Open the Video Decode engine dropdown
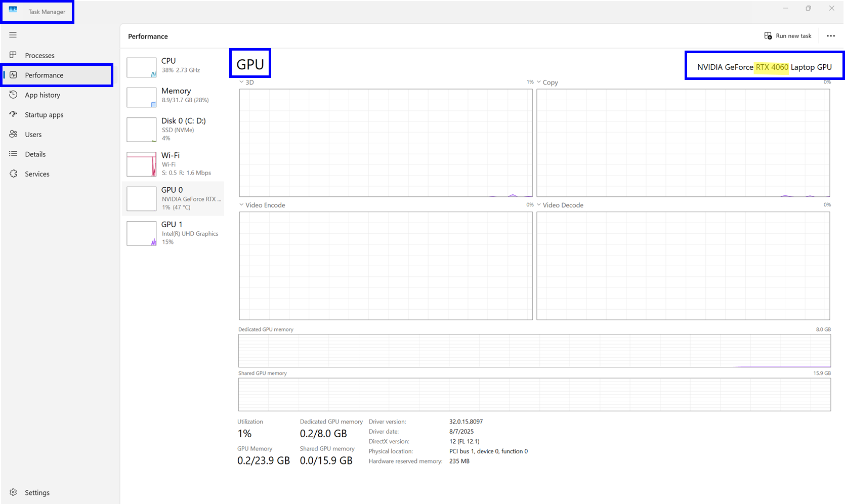The width and height of the screenshot is (845, 504). (539, 205)
